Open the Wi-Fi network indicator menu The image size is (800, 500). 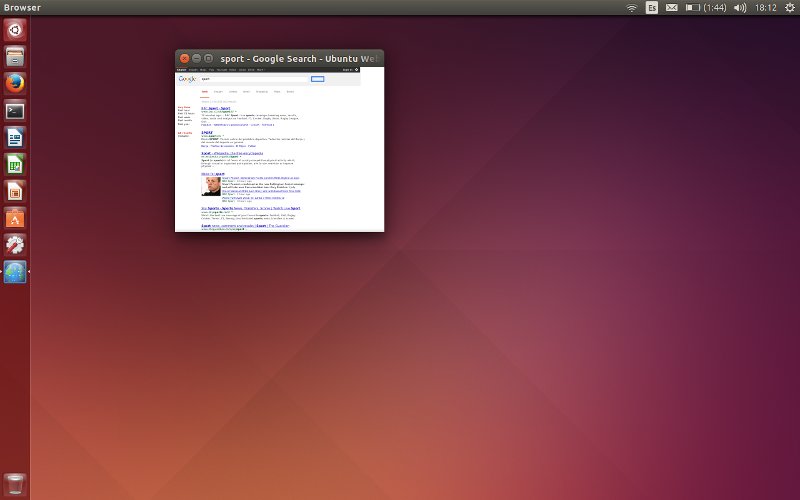click(632, 7)
